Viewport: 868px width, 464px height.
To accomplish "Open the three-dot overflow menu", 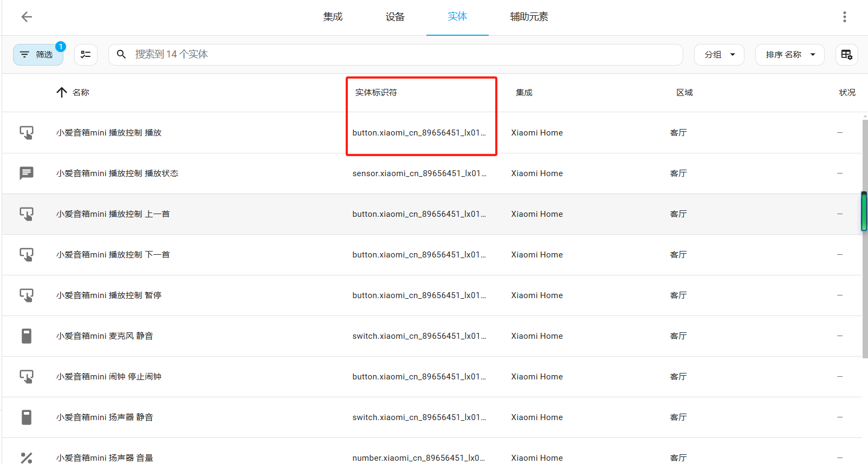I will (x=844, y=17).
